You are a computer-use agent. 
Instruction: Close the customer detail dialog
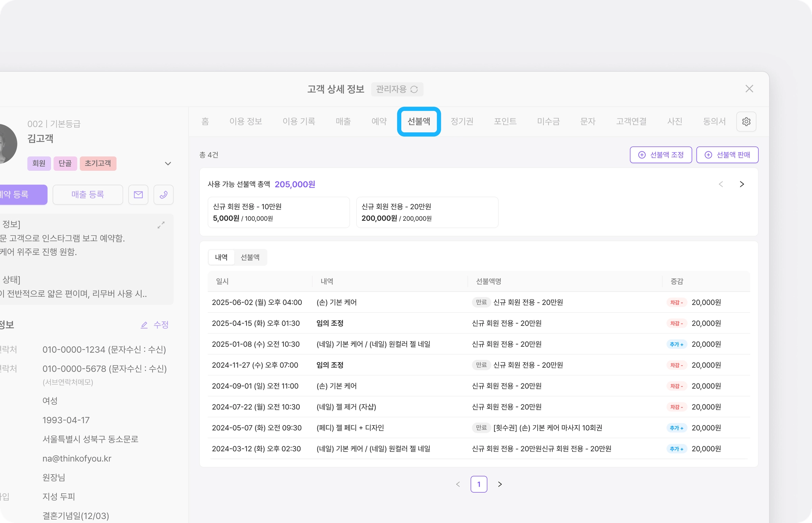[x=749, y=89]
